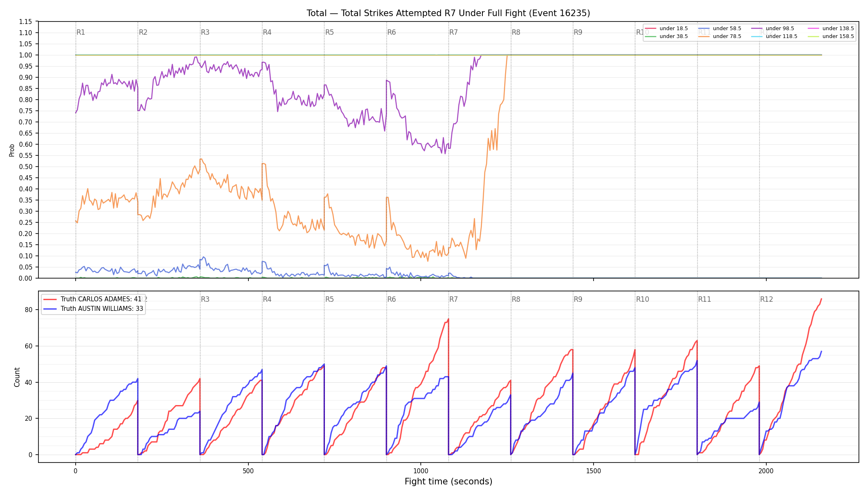Click the R6 round marker in Prob chart
The width and height of the screenshot is (868, 496).
point(391,32)
